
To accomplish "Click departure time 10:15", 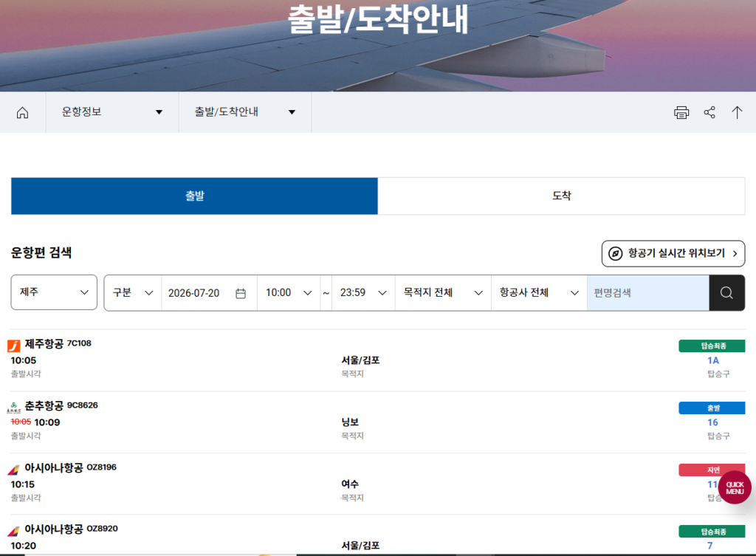I will 23,484.
